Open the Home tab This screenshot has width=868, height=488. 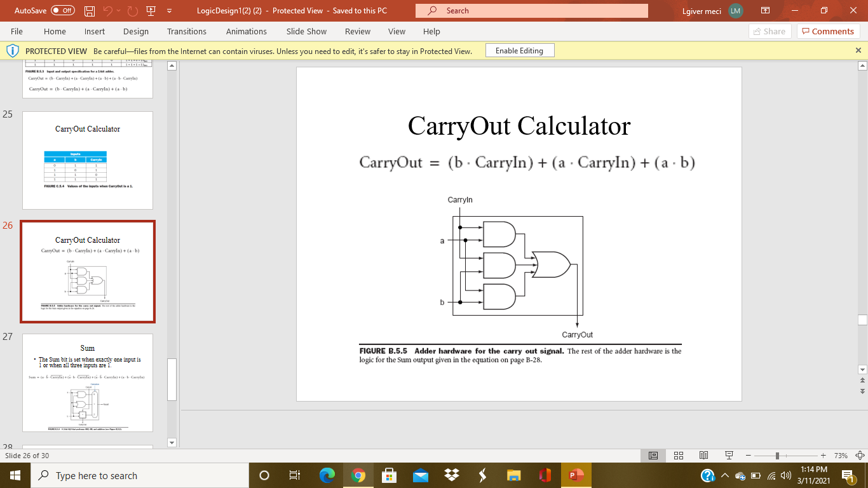coord(55,31)
